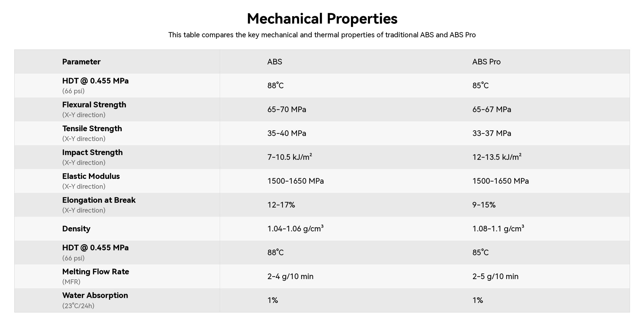Click the "Mechanical Properties" heading
644x322 pixels.
tap(322, 18)
